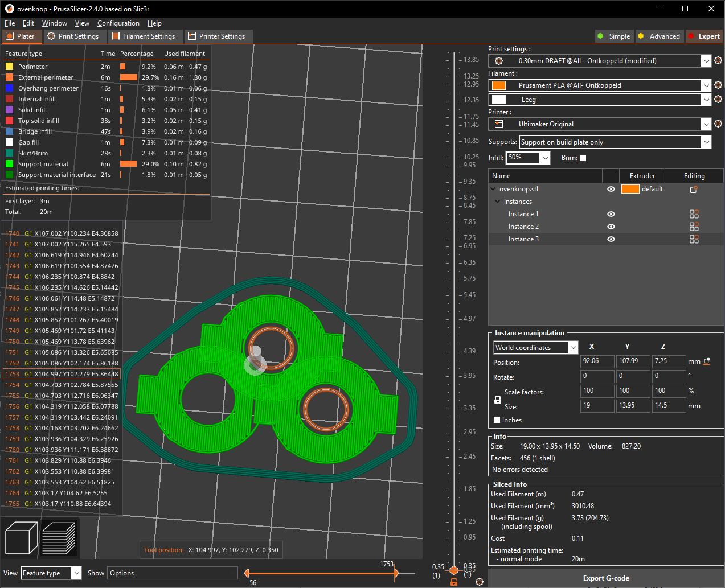Click reset position icon next to mm
The width and height of the screenshot is (725, 588).
point(707,361)
